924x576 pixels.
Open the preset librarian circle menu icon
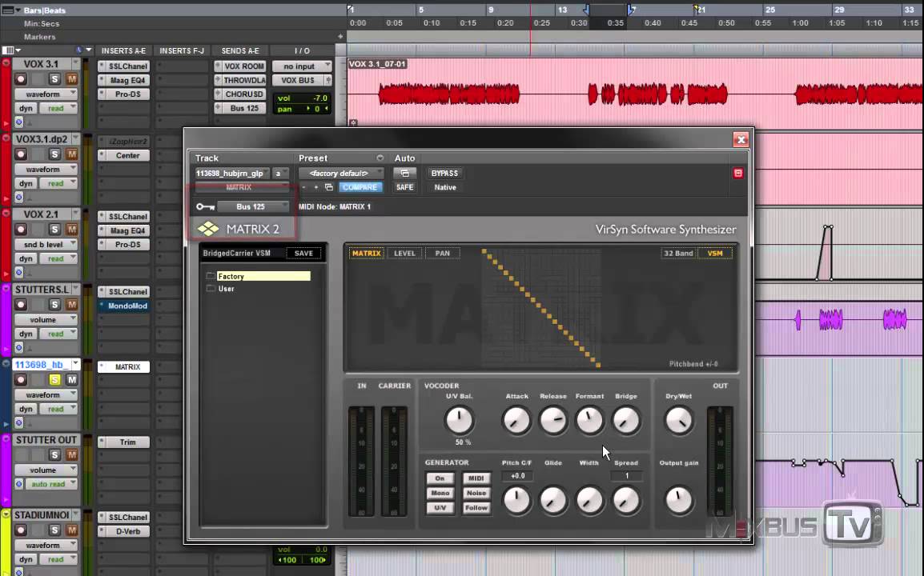(380, 158)
